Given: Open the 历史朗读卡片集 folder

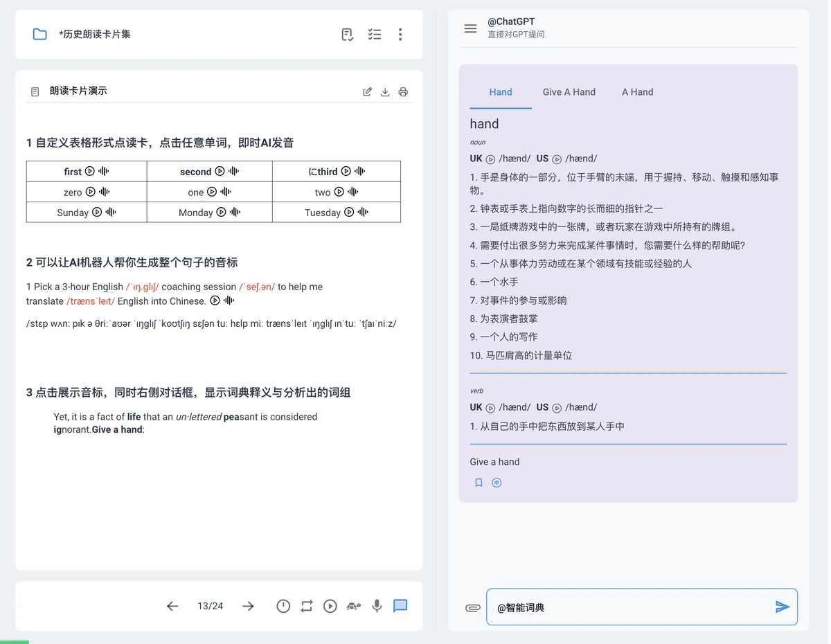Looking at the screenshot, I should pyautogui.click(x=40, y=35).
